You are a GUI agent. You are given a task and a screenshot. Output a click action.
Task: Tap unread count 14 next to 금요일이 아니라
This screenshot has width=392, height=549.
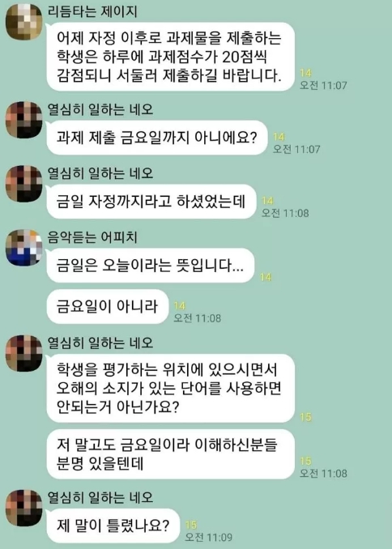pyautogui.click(x=179, y=305)
